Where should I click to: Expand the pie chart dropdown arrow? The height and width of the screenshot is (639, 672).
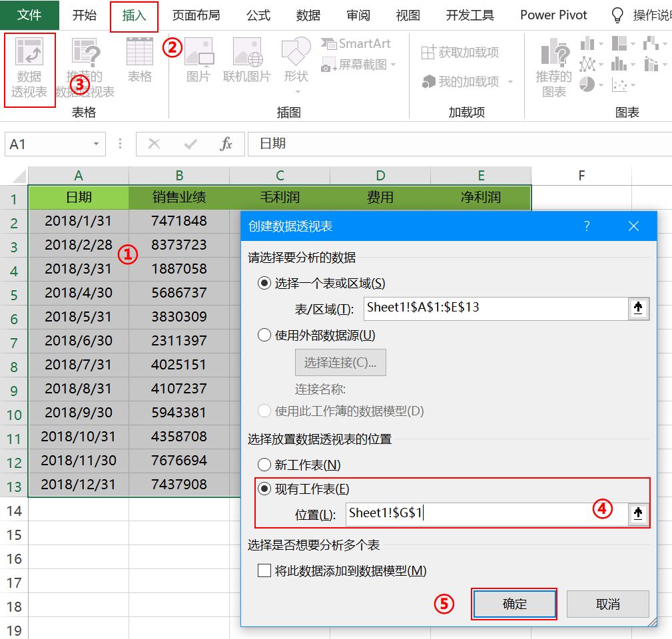click(601, 85)
